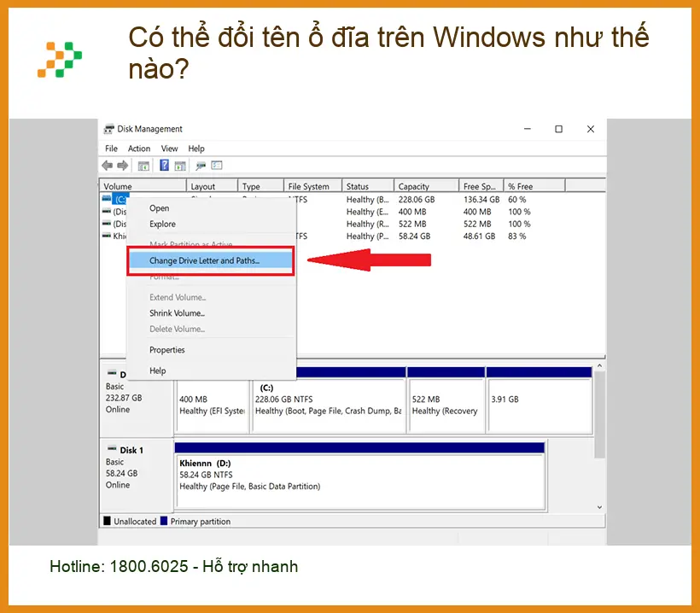The width and height of the screenshot is (700, 613).
Task: Select the (C:) volume row drive icon
Action: click(x=107, y=198)
